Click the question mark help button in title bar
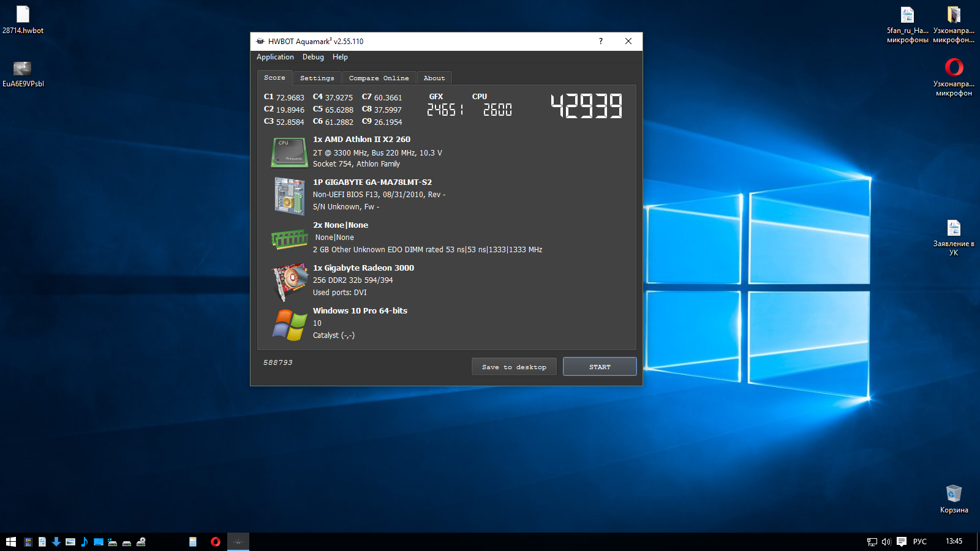 [600, 41]
